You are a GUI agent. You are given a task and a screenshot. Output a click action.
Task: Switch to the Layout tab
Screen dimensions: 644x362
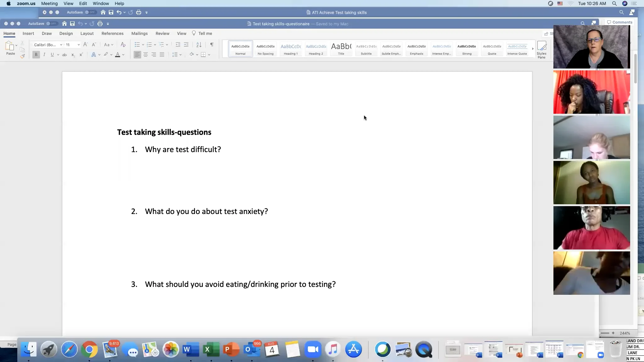point(87,33)
